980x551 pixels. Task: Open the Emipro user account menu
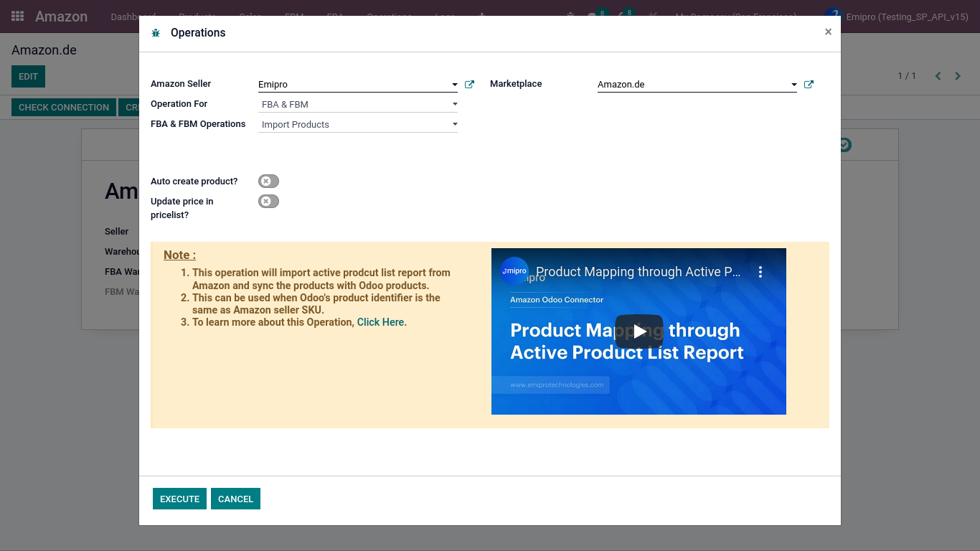click(x=898, y=17)
